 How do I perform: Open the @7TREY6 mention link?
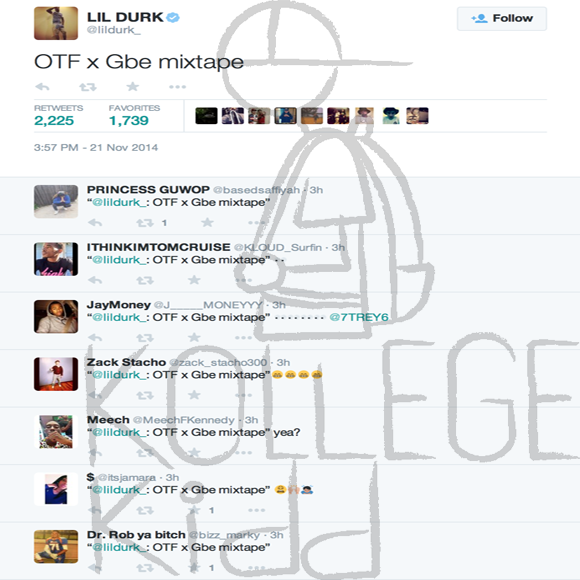359,317
